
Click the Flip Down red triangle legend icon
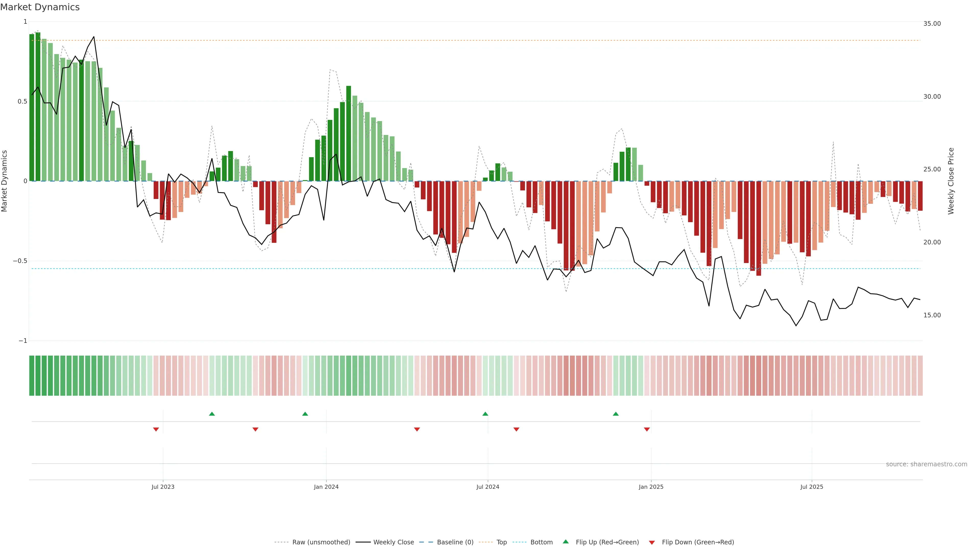tap(652, 543)
